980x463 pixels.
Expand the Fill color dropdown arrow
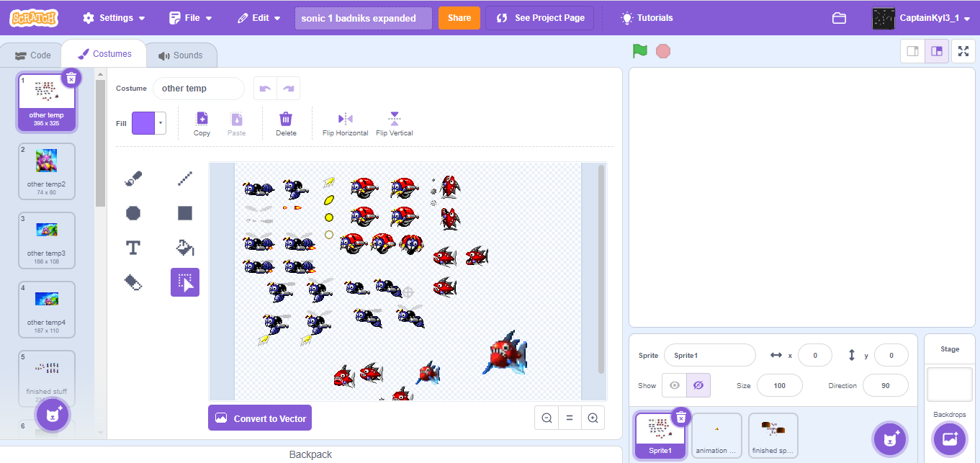161,123
